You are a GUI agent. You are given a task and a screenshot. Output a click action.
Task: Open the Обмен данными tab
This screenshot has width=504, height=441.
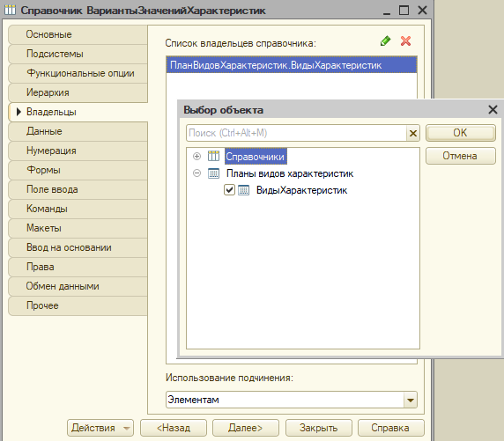tap(78, 286)
